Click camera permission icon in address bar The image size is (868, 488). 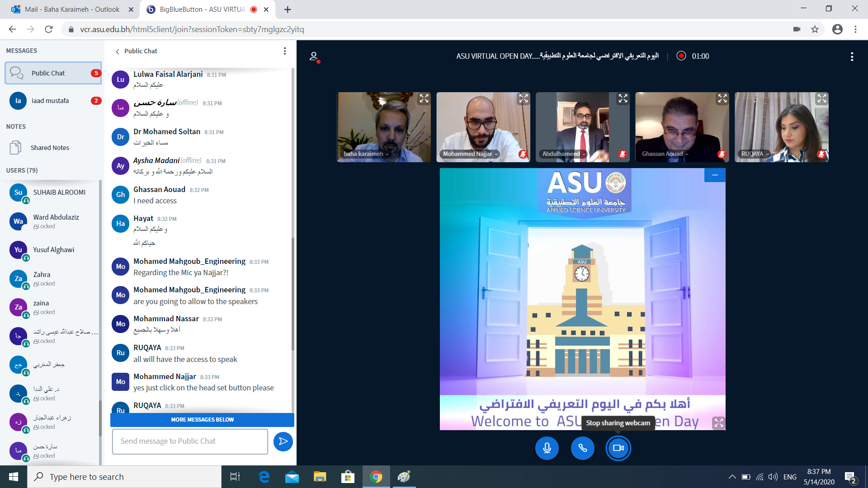click(797, 29)
